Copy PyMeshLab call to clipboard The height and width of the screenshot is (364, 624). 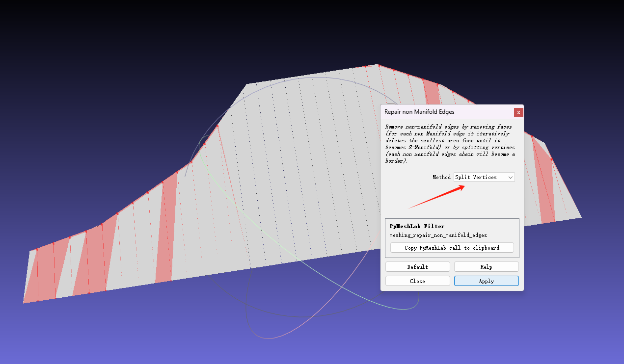click(x=452, y=248)
